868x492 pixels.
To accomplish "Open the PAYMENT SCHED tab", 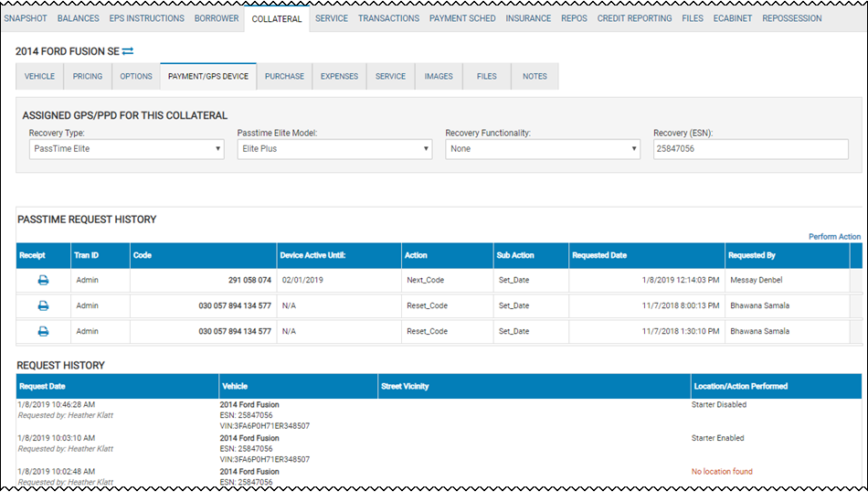I will [x=462, y=18].
